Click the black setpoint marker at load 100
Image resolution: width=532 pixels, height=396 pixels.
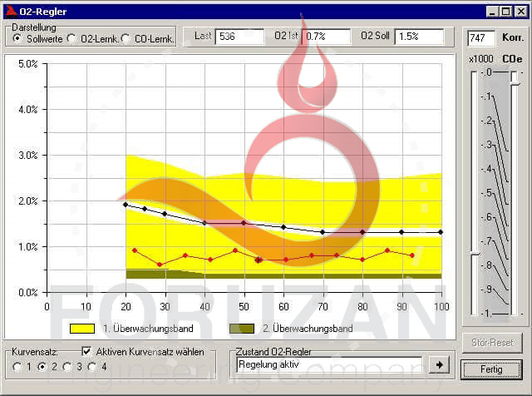(x=441, y=232)
